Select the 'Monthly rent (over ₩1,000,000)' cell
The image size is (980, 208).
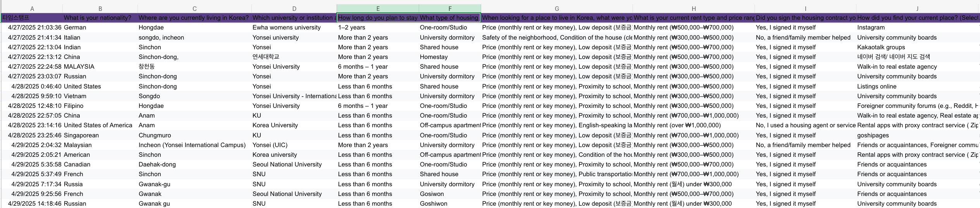[677, 125]
